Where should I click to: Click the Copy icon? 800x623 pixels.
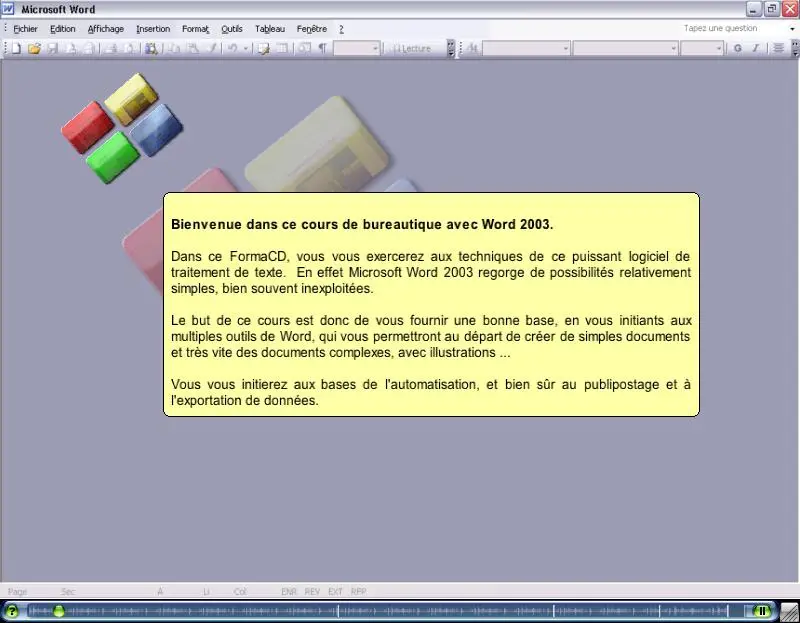[x=174, y=48]
